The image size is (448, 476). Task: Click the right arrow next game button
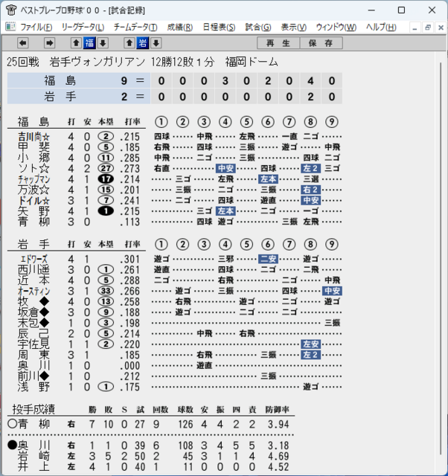[49, 43]
